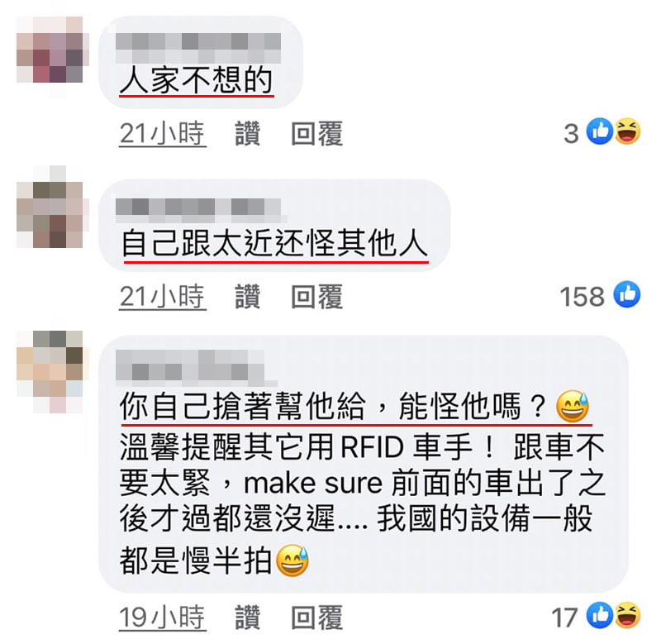Like the comment 自己跟太近还怪其他人
Image resolution: width=661 pixels, height=644 pixels.
click(247, 297)
